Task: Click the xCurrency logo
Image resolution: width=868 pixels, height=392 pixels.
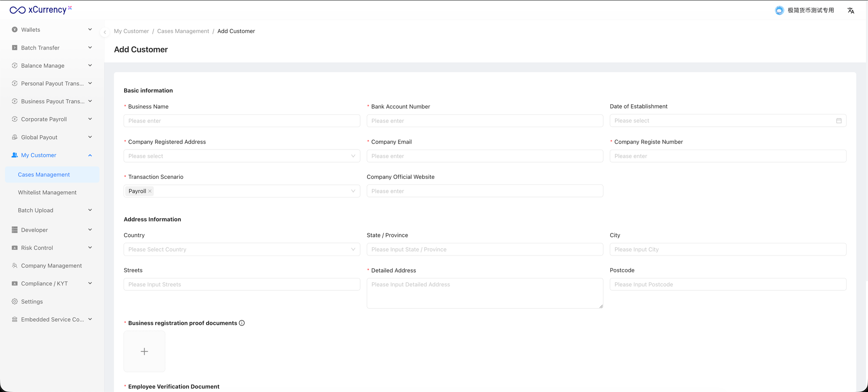Action: (x=41, y=10)
